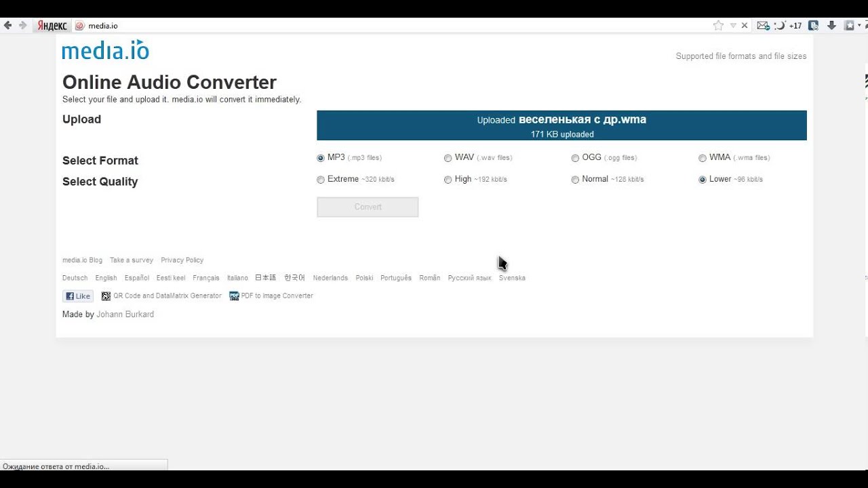Switch language to Deutsch
The image size is (868, 488).
(75, 278)
